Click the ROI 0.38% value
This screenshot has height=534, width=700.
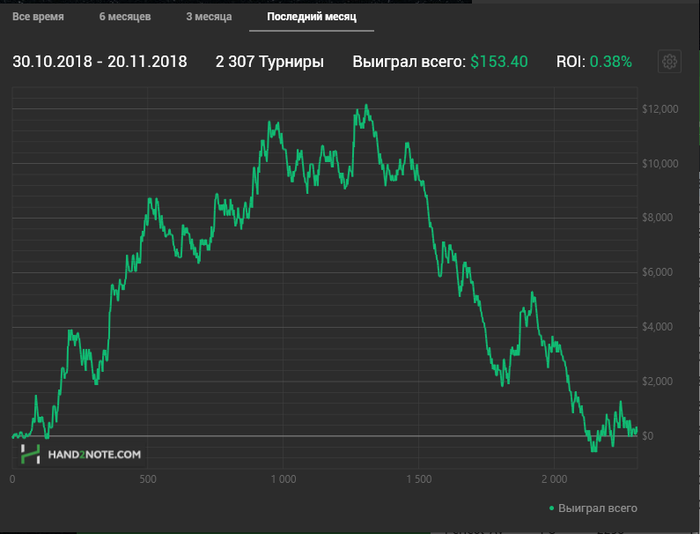[x=610, y=62]
